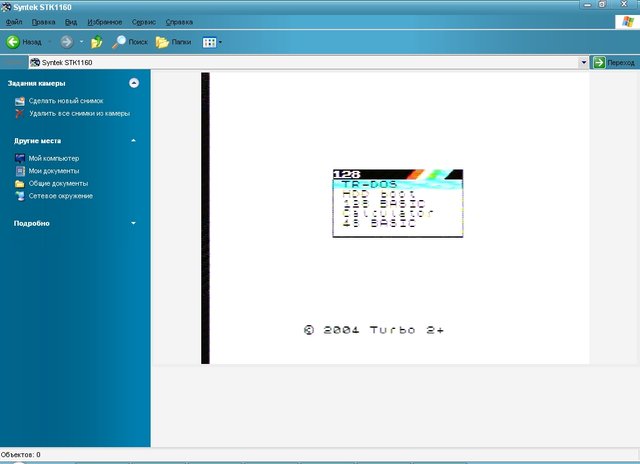Viewport: 640px width, 464px height.
Task: Click the Другие места header text
Action: click(x=37, y=141)
